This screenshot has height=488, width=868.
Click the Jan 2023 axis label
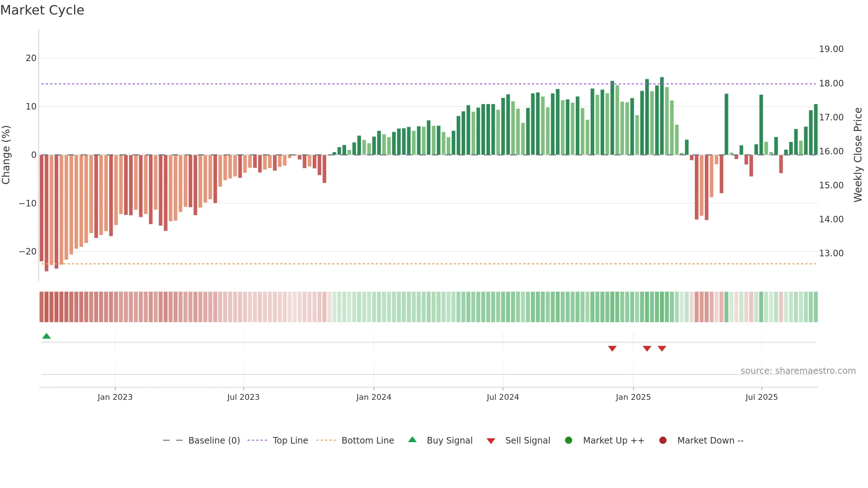[115, 397]
